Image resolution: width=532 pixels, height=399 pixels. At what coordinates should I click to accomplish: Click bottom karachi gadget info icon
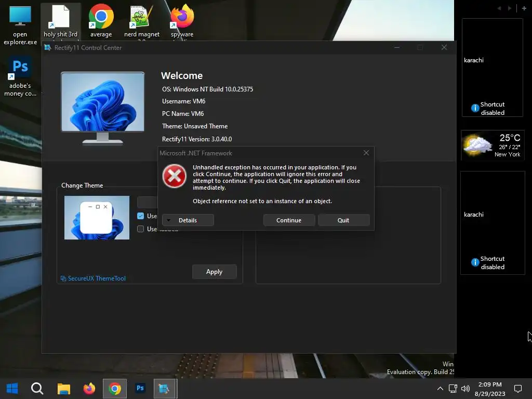pos(475,262)
